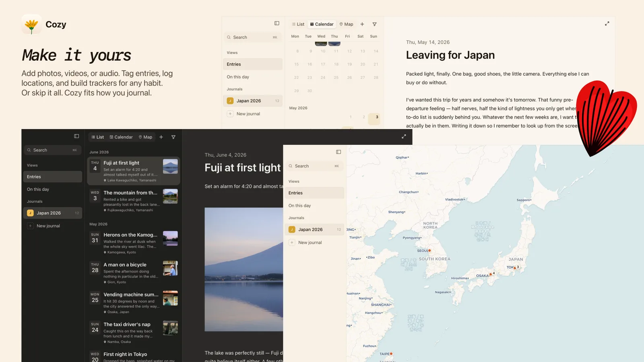Click Search field in calendar window sidebar

coord(253,37)
